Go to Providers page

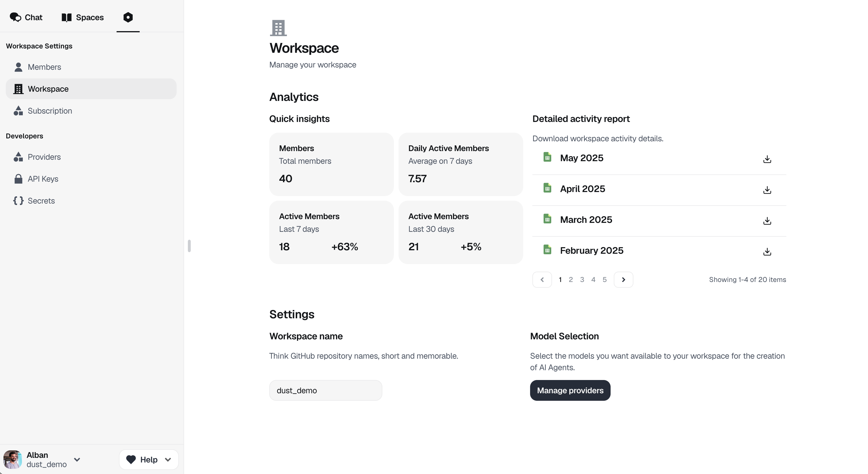pos(91,157)
